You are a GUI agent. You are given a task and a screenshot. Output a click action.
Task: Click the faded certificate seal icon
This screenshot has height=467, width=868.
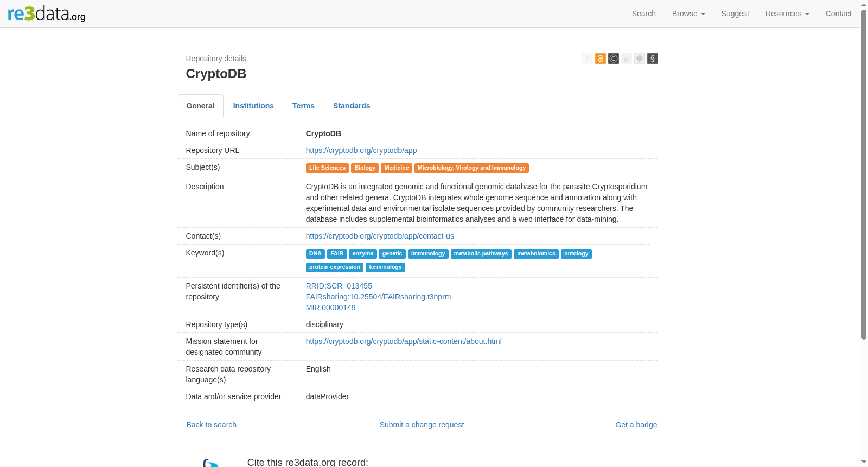pyautogui.click(x=640, y=59)
